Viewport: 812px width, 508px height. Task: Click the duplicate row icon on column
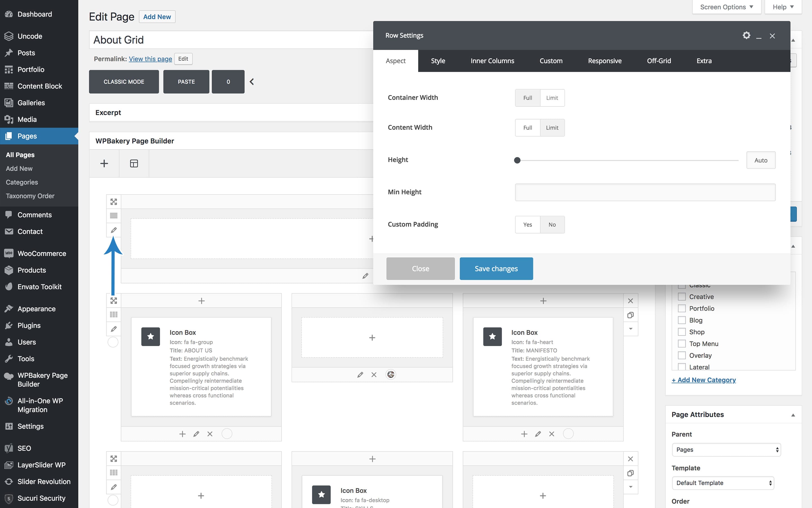point(631,314)
